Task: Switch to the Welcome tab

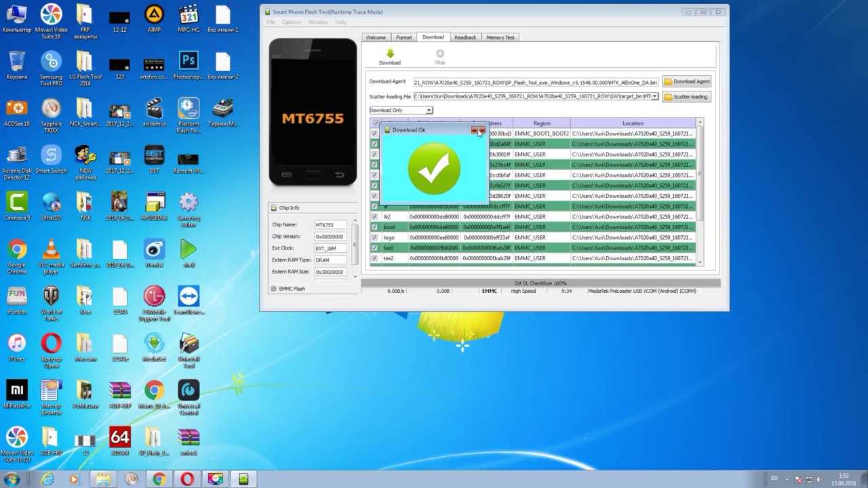Action: point(376,37)
